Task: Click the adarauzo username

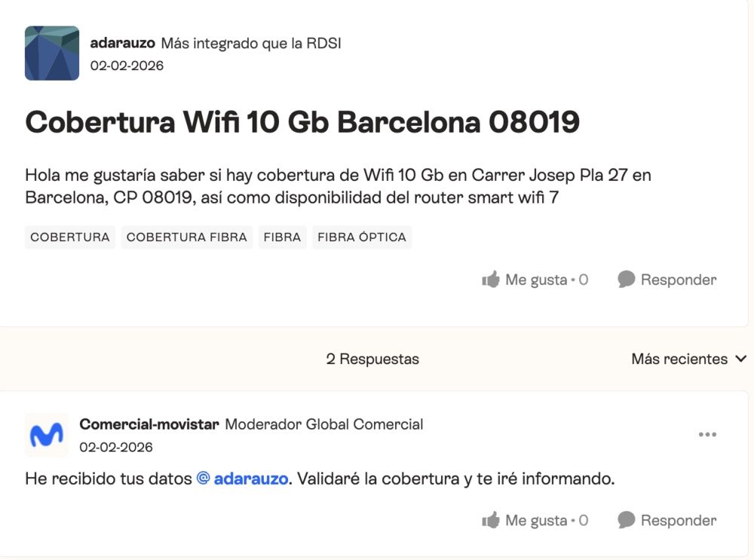Action: coord(122,43)
